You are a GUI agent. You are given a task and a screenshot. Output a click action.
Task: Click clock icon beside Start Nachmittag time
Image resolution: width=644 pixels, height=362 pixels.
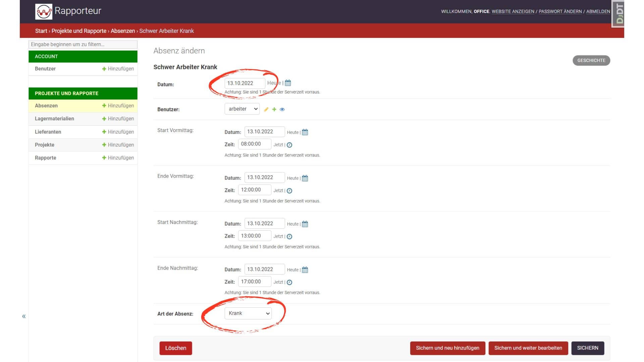pyautogui.click(x=289, y=237)
